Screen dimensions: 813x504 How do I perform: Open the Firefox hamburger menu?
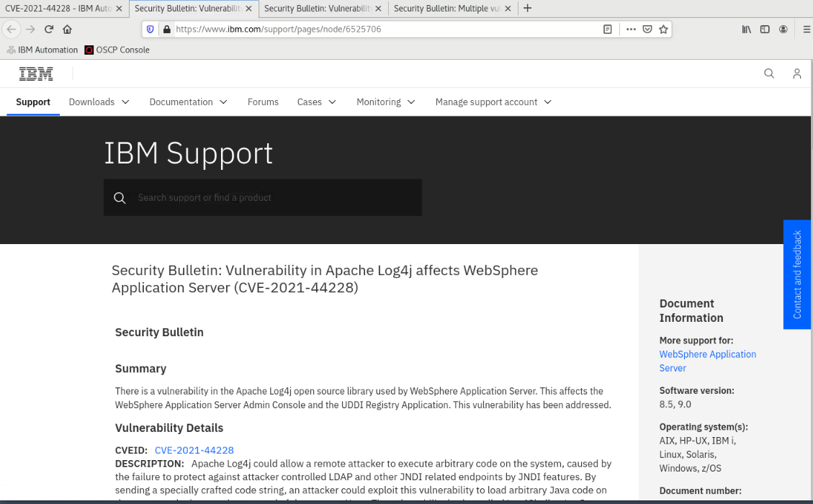click(801, 30)
